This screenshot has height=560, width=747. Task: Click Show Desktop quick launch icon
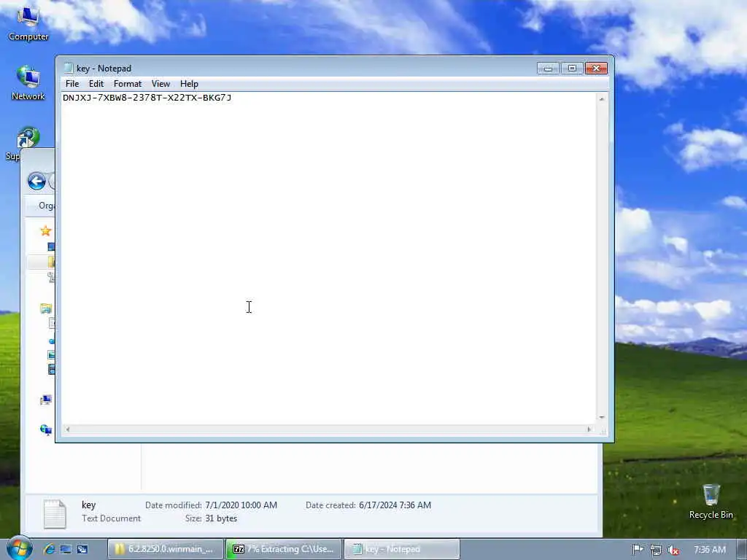pos(66,549)
